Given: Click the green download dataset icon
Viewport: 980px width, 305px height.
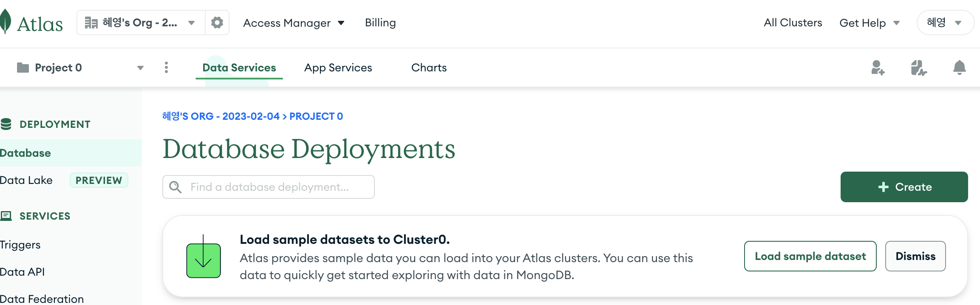Looking at the screenshot, I should [204, 257].
